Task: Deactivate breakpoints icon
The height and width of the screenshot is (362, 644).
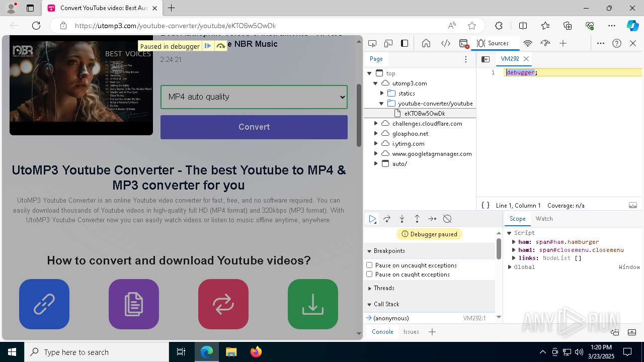Action: click(x=447, y=219)
